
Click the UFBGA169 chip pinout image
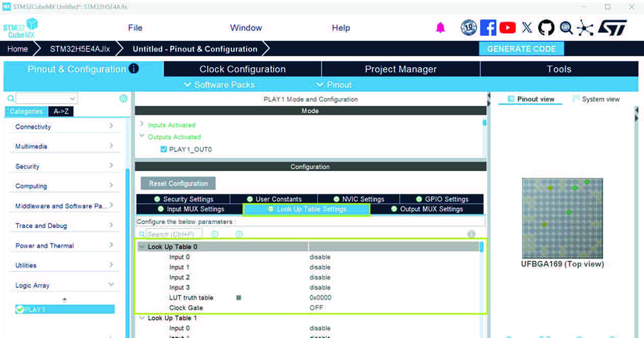click(x=562, y=218)
